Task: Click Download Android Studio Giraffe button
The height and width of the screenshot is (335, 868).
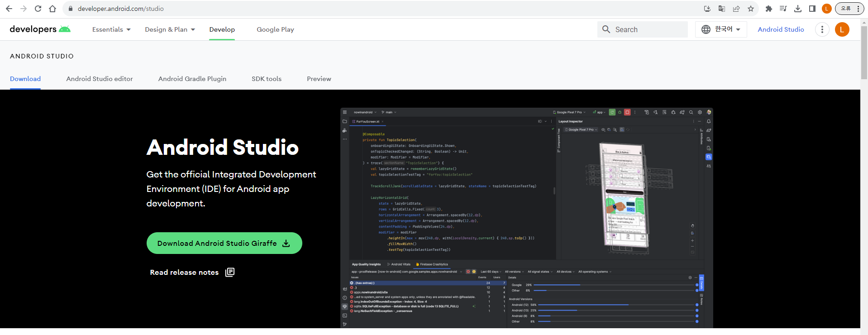Action: tap(224, 243)
